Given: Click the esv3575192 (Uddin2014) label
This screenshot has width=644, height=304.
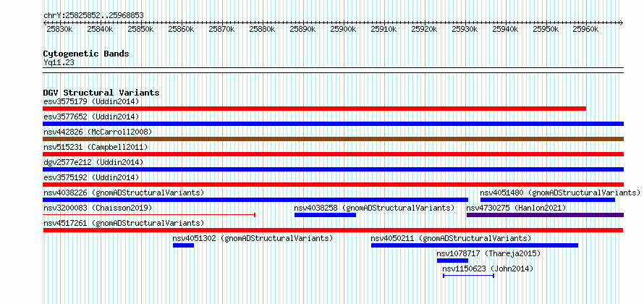Looking at the screenshot, I should tap(91, 177).
